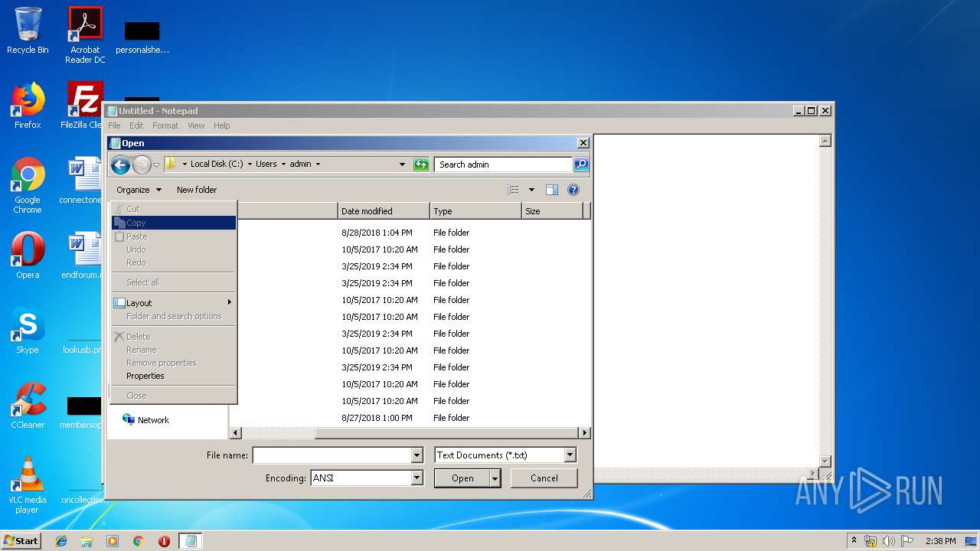The image size is (980, 551).
Task: Click the Open button
Action: point(462,478)
